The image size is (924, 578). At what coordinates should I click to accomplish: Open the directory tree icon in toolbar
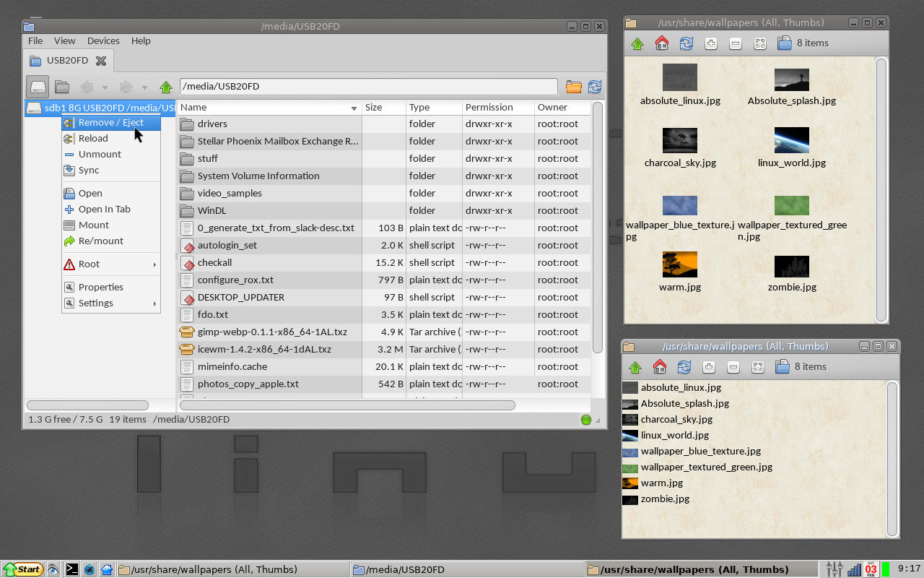pyautogui.click(x=62, y=87)
